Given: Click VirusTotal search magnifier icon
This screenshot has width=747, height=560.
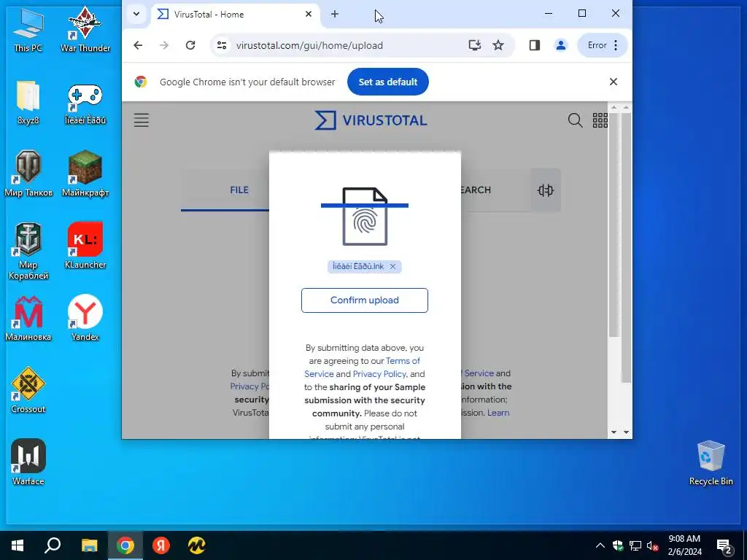Looking at the screenshot, I should pos(575,120).
